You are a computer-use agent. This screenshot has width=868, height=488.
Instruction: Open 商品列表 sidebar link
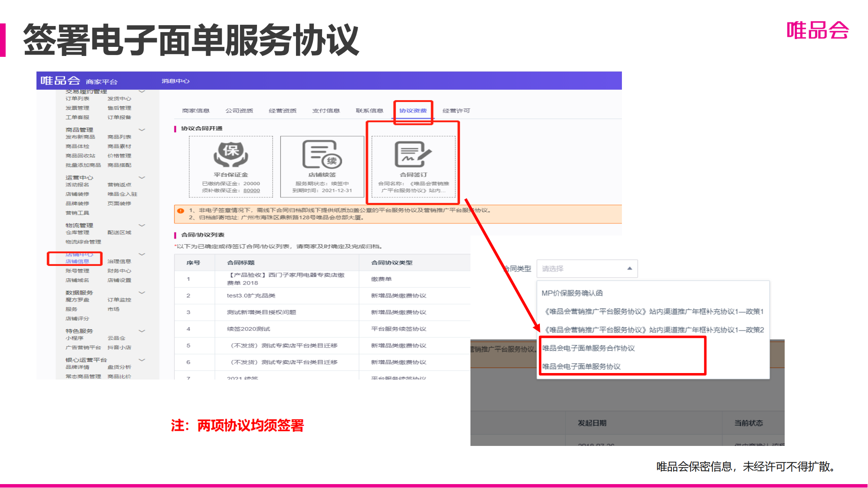[119, 137]
